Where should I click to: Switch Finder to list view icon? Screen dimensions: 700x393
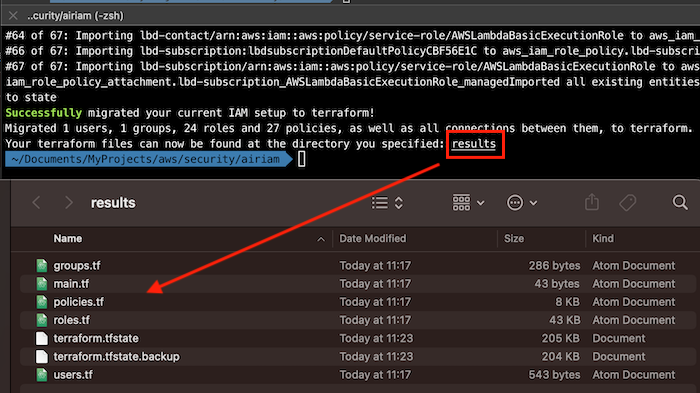click(379, 203)
